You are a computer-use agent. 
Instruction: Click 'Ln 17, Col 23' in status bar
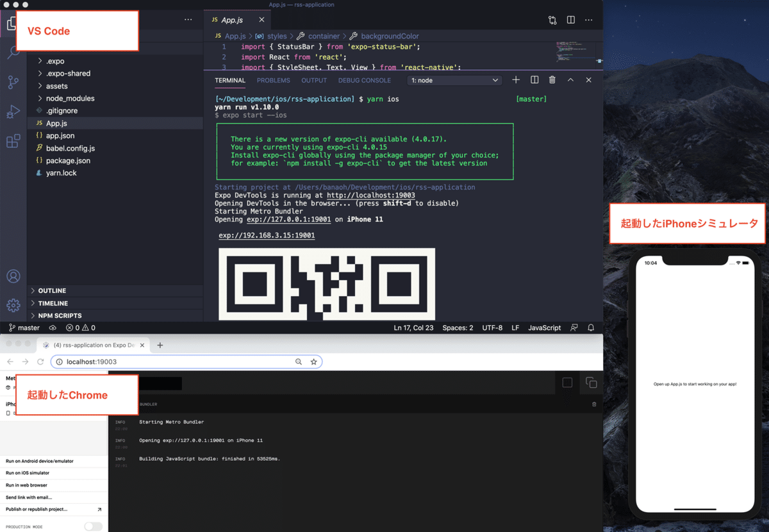[413, 328]
